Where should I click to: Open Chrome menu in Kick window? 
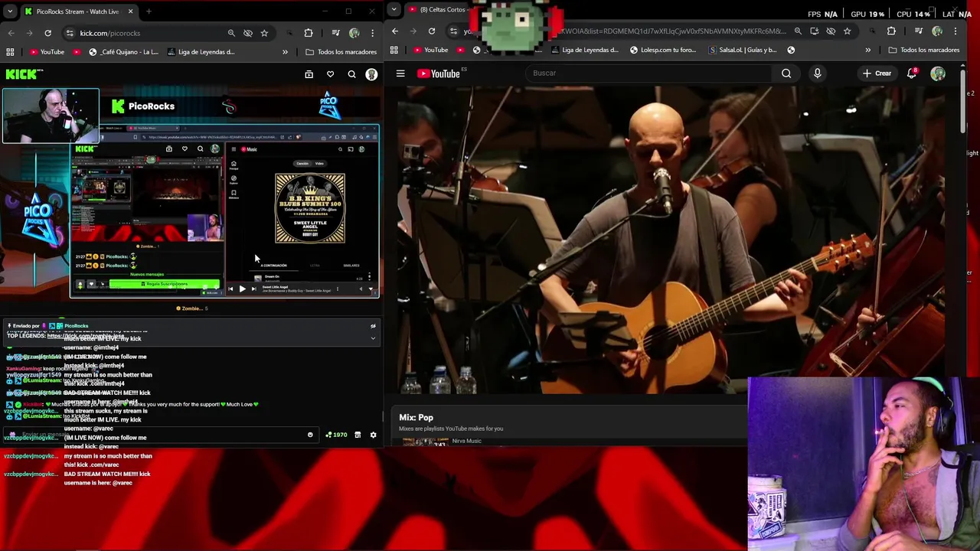(x=372, y=33)
